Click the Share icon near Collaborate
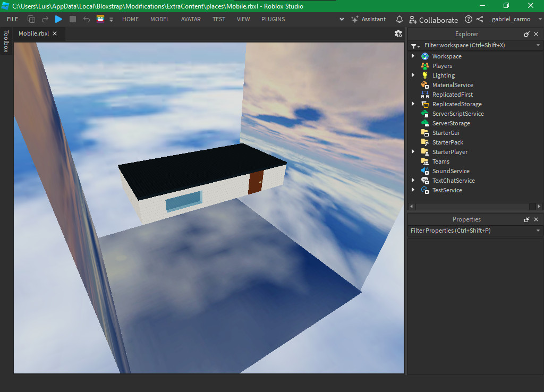This screenshot has height=392, width=544. (479, 19)
